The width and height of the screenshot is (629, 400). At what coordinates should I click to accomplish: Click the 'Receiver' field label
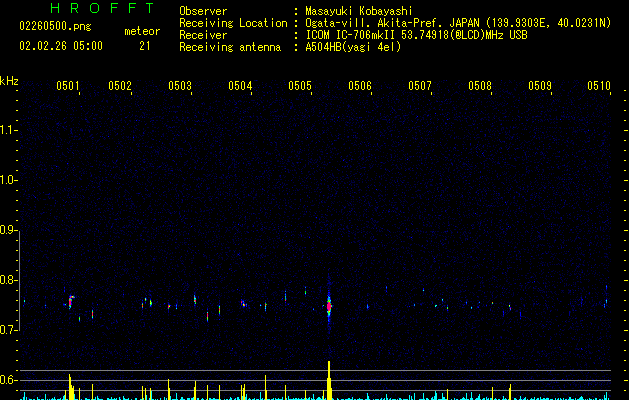tap(203, 35)
